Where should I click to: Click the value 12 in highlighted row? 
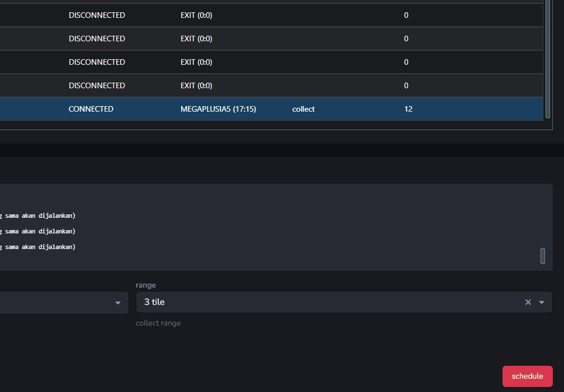[408, 109]
